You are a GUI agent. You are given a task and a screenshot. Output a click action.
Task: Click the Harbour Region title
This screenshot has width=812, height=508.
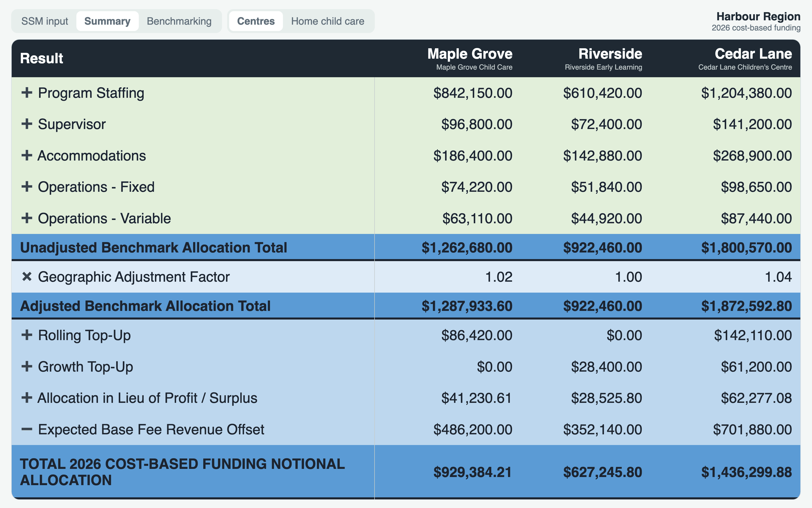click(758, 17)
